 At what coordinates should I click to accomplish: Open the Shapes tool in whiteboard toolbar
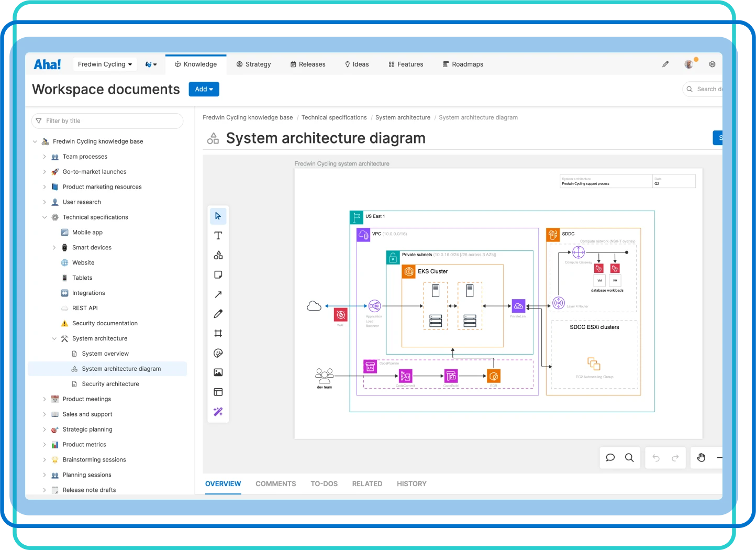[x=218, y=255]
